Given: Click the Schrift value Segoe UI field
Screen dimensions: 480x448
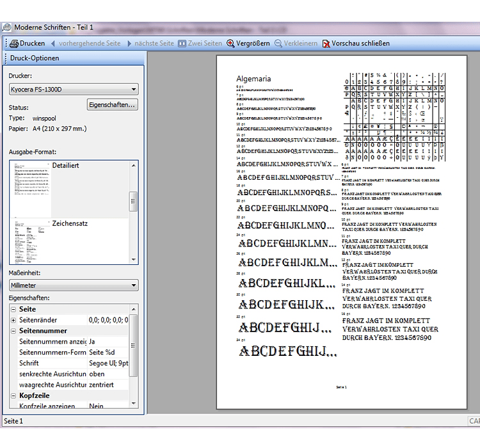Looking at the screenshot, I should pos(109,364).
